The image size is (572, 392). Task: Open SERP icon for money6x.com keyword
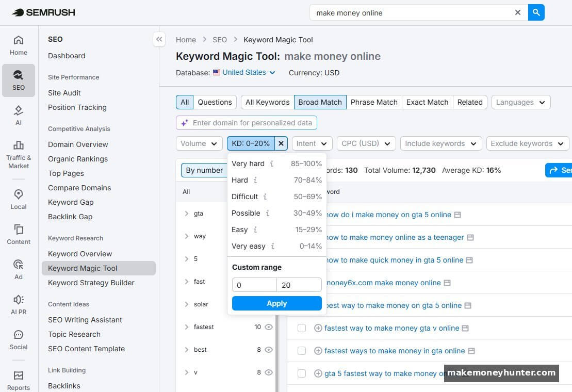447,283
